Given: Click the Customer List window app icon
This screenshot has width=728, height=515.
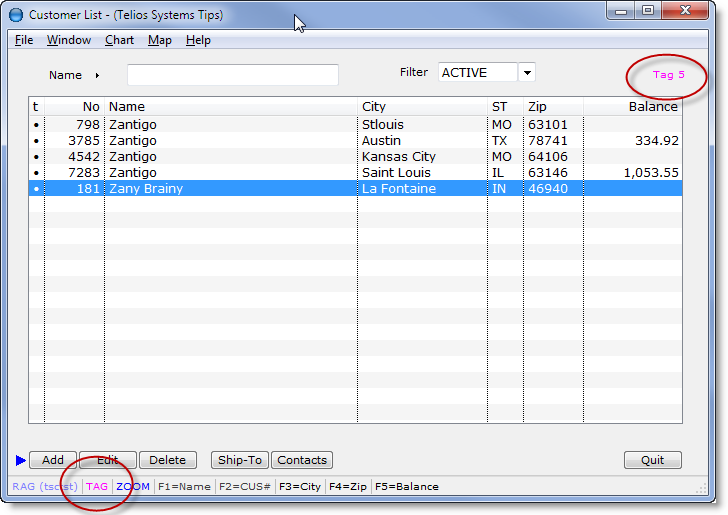Looking at the screenshot, I should point(15,15).
